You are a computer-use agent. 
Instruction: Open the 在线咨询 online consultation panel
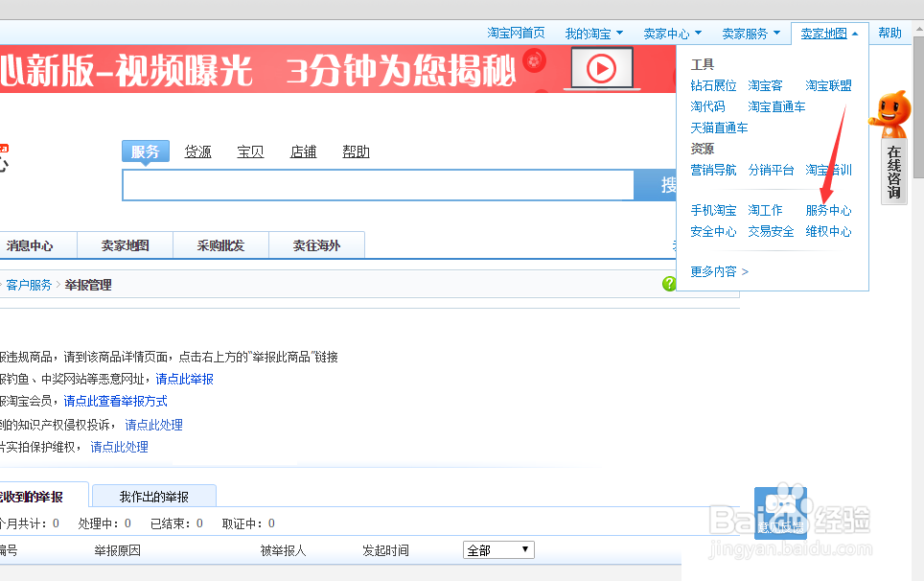click(x=894, y=172)
